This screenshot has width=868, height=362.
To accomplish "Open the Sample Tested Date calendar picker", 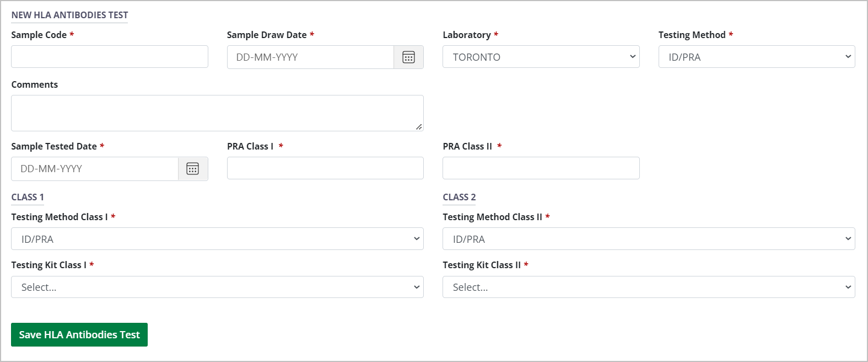I will tap(192, 168).
